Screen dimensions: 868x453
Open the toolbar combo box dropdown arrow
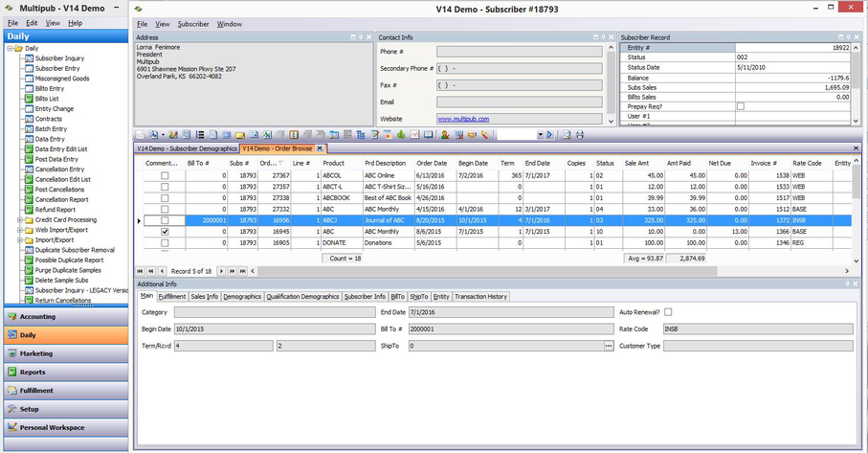point(541,135)
